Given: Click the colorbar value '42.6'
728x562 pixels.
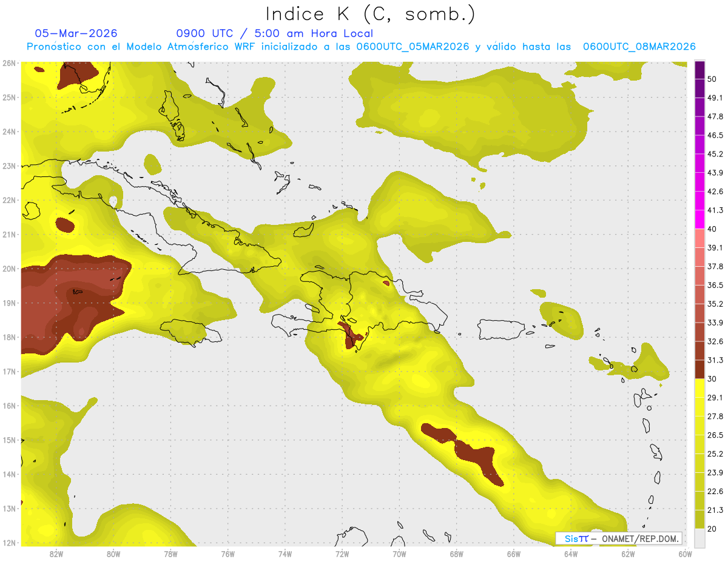Looking at the screenshot, I should 715,192.
